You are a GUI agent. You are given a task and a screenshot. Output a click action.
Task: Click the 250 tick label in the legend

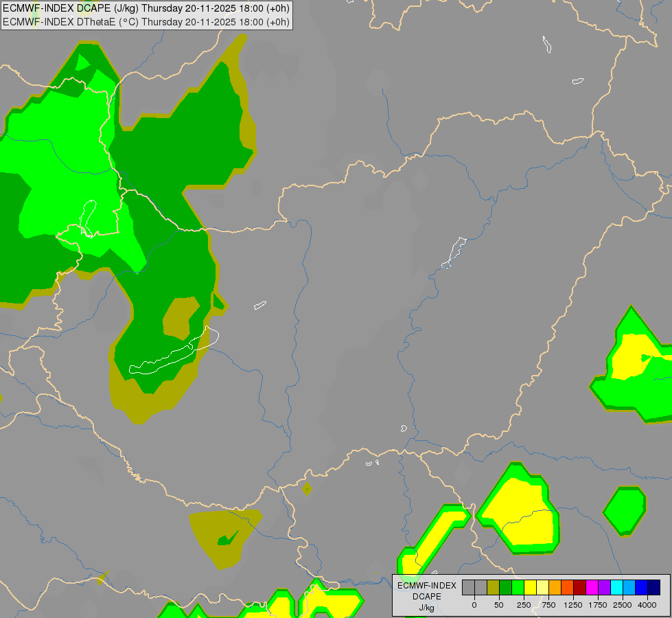click(524, 605)
